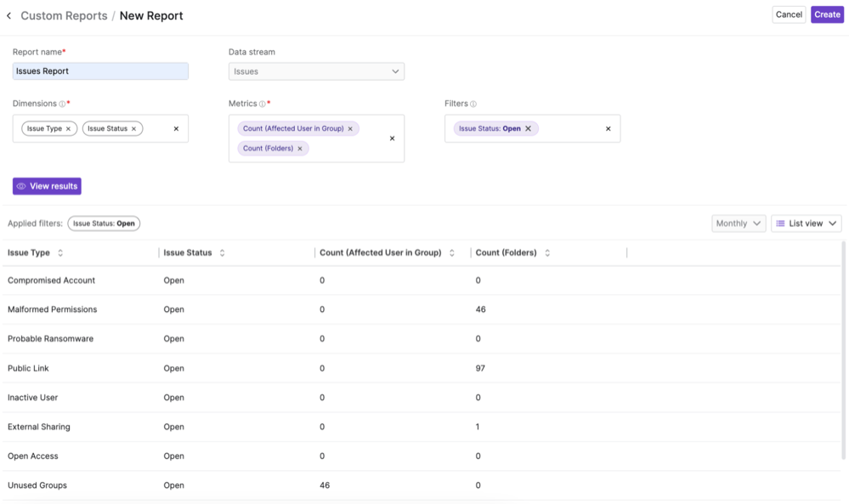This screenshot has width=849, height=504.
Task: Sort by the Count (Folders) column
Action: tap(547, 253)
